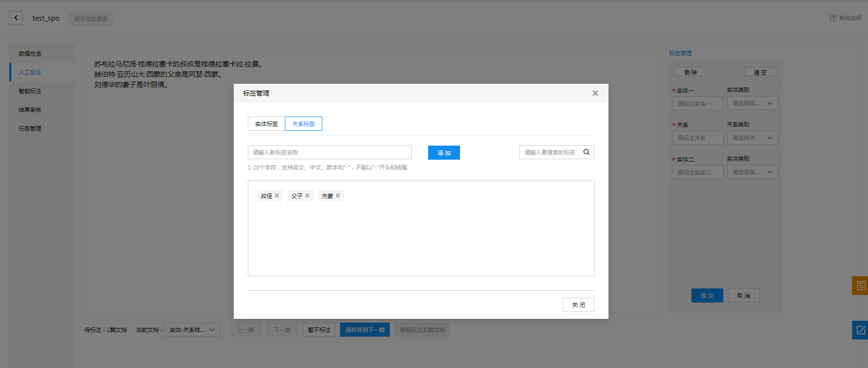This screenshot has width=868, height=368.
Task: Delete the 夫妻 relation tag
Action: 338,196
